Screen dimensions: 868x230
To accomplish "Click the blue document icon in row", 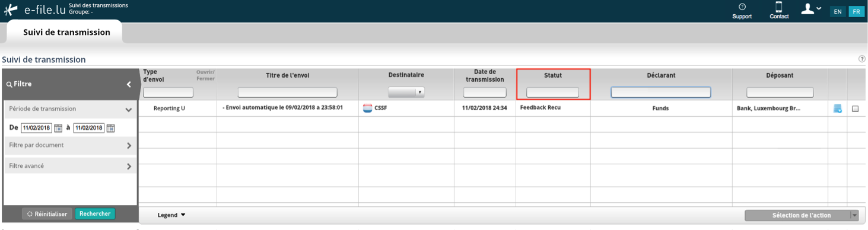I will click(x=838, y=108).
